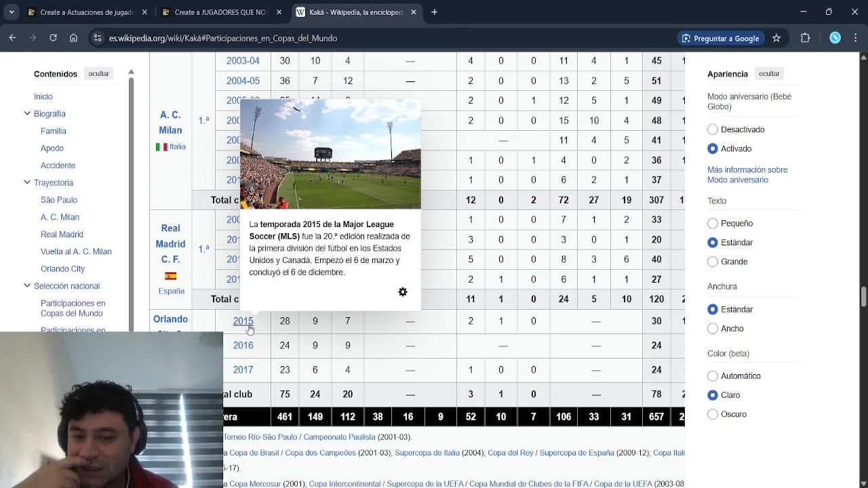
Task: Hide the Apariencia panel
Action: pyautogui.click(x=769, y=74)
